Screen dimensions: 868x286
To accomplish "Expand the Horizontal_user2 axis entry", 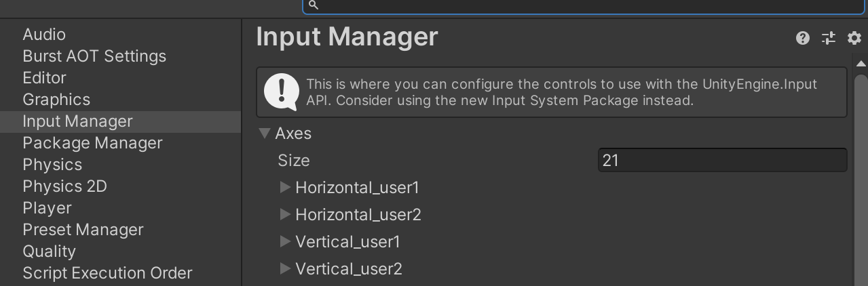I will (x=286, y=214).
